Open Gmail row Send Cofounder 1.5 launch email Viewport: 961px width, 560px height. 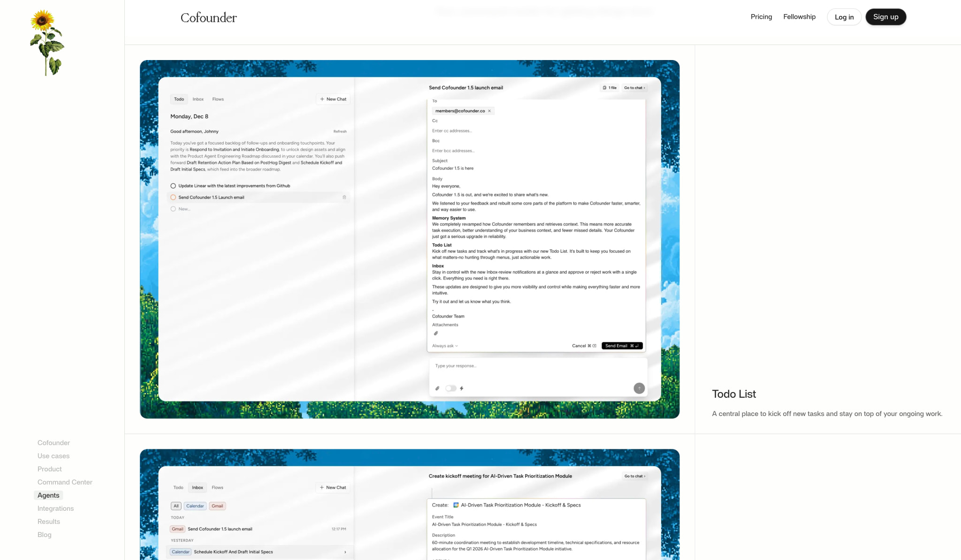click(x=258, y=529)
